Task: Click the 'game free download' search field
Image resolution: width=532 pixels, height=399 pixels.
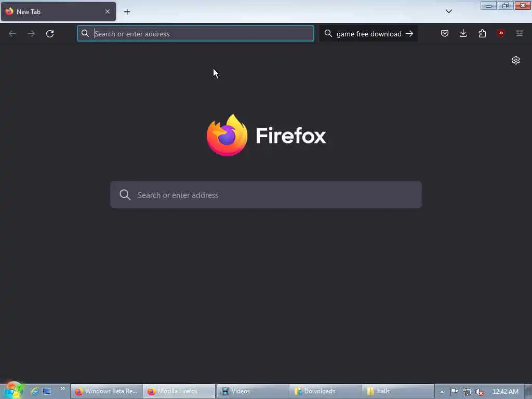Action: (x=369, y=34)
